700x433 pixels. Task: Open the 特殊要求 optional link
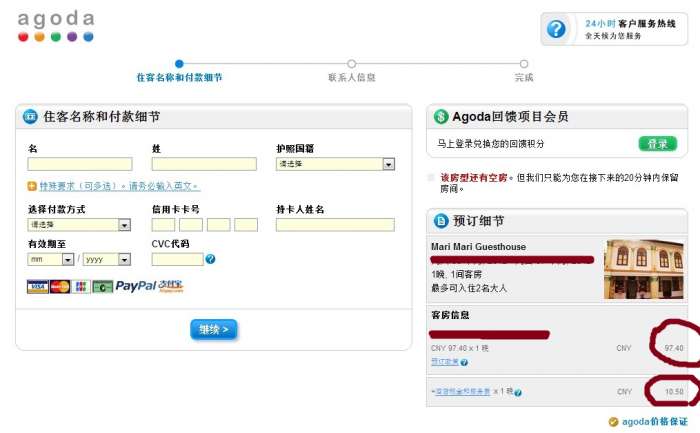(120, 186)
